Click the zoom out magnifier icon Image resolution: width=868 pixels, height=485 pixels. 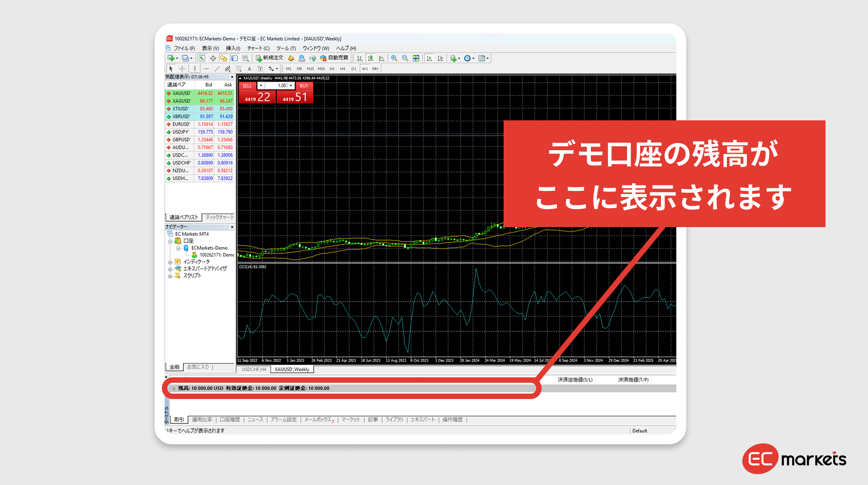click(x=405, y=58)
